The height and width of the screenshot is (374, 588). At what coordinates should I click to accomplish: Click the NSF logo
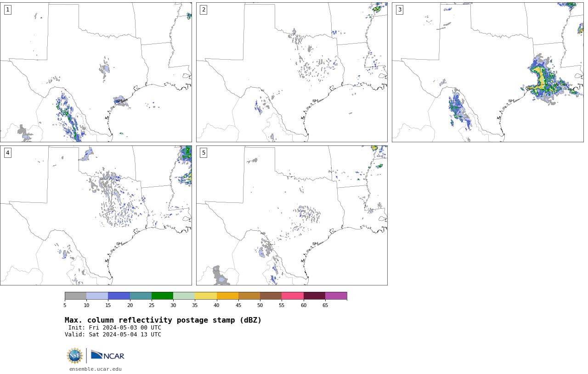(75, 356)
